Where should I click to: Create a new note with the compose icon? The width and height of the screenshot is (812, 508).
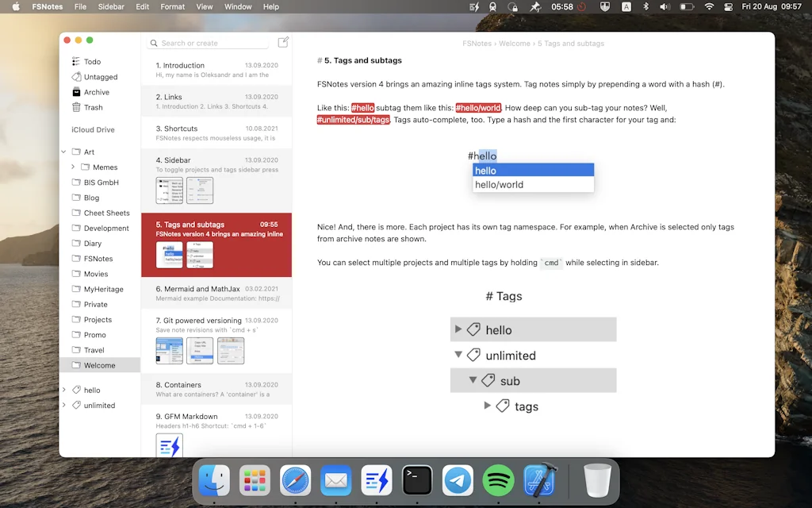(x=283, y=42)
